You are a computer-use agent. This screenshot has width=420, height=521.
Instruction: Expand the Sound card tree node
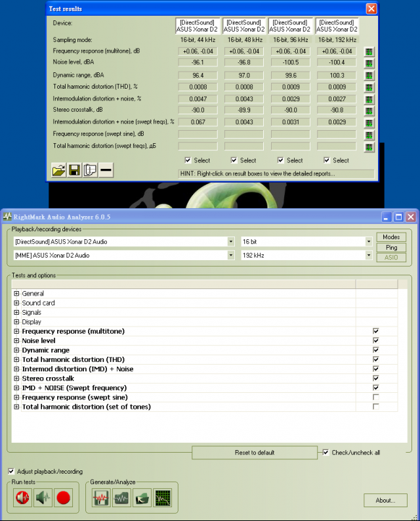(16, 303)
